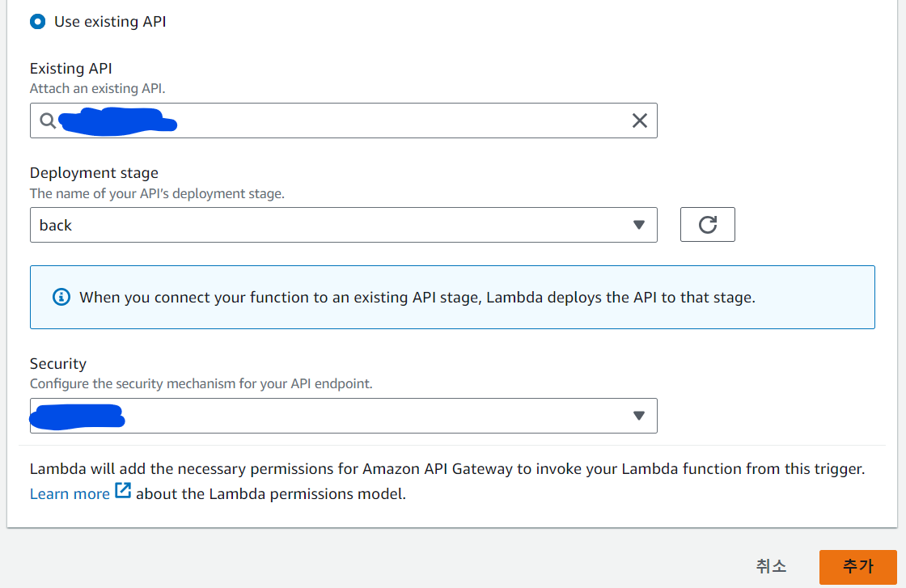The width and height of the screenshot is (906, 588).
Task: Click external link icon beside Learn more
Action: [123, 492]
